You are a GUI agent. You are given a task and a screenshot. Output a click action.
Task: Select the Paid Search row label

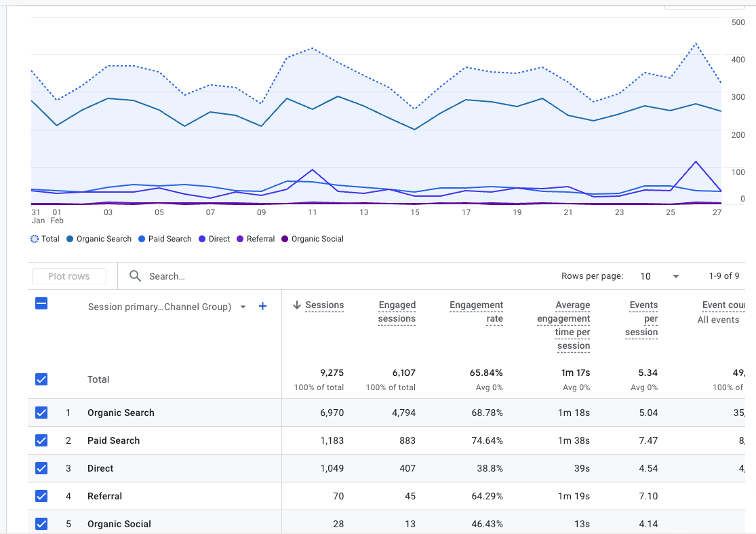114,440
